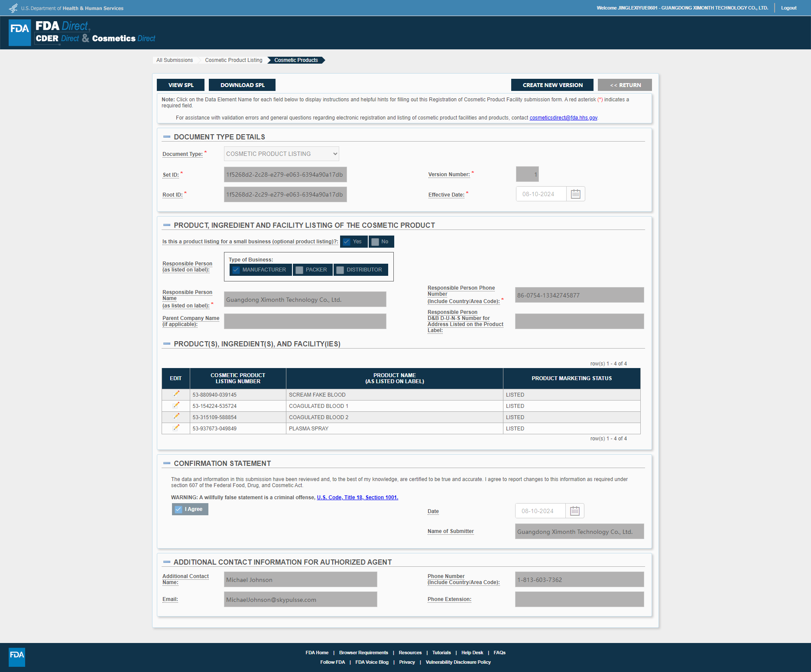
Task: Click the Phone Extension field
Action: point(579,599)
